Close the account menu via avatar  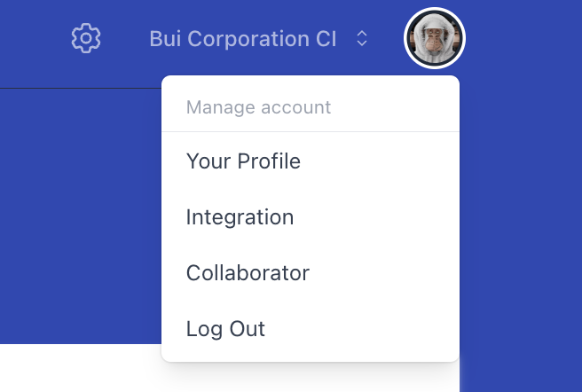(435, 39)
